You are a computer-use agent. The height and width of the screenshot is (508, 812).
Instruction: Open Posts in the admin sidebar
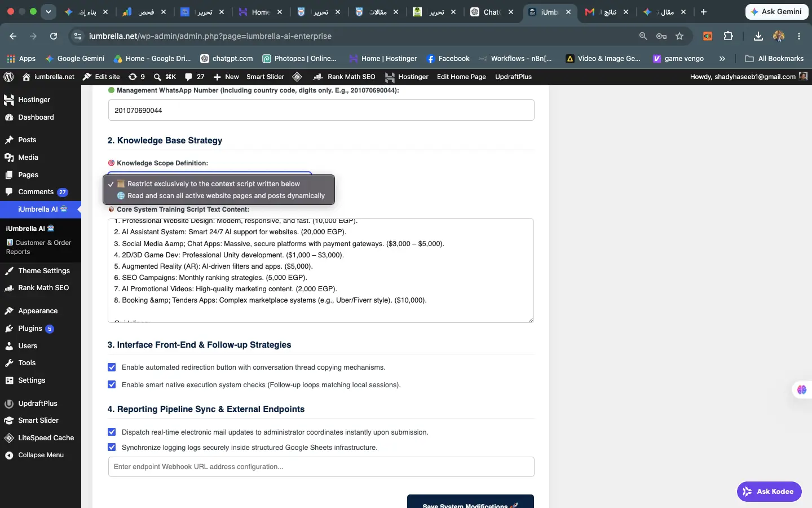(x=41, y=140)
